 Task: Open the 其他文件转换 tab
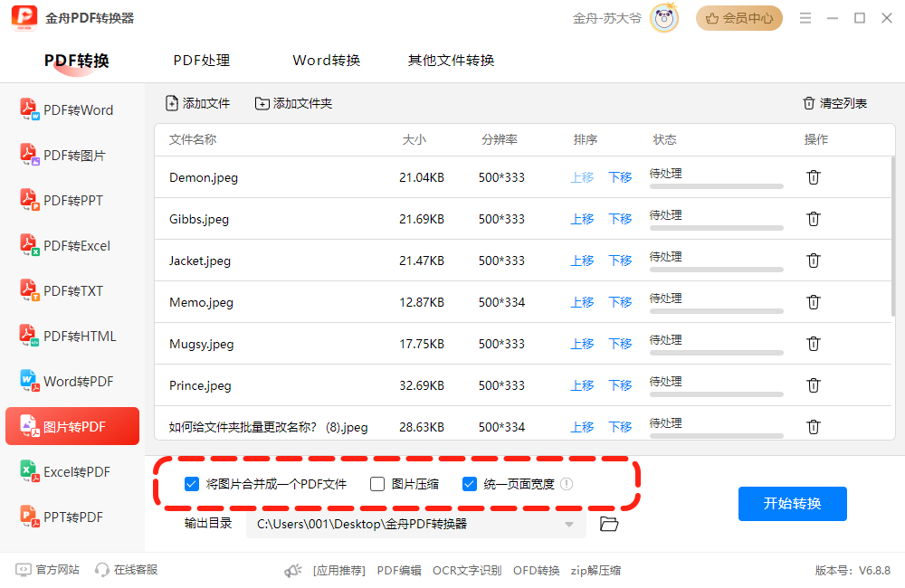coord(451,61)
